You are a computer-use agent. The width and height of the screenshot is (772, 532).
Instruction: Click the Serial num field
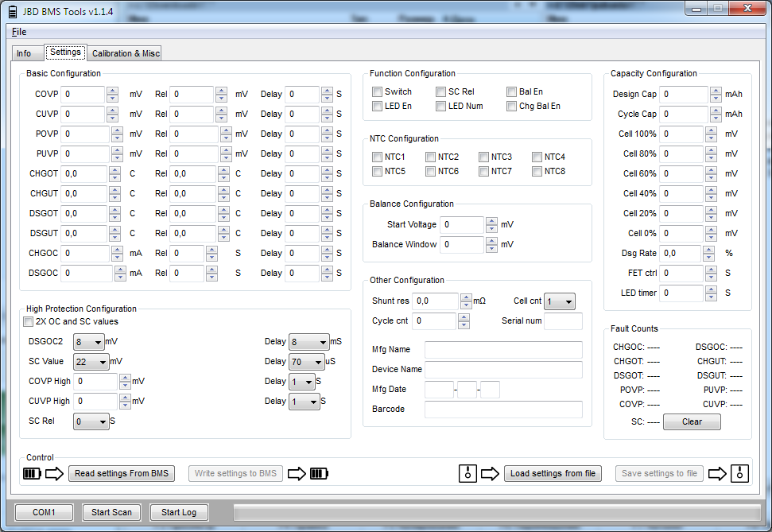tap(563, 321)
